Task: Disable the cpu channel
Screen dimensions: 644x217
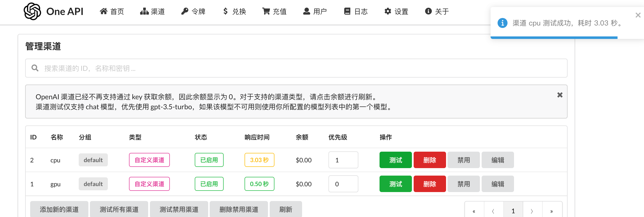Action: click(x=463, y=160)
